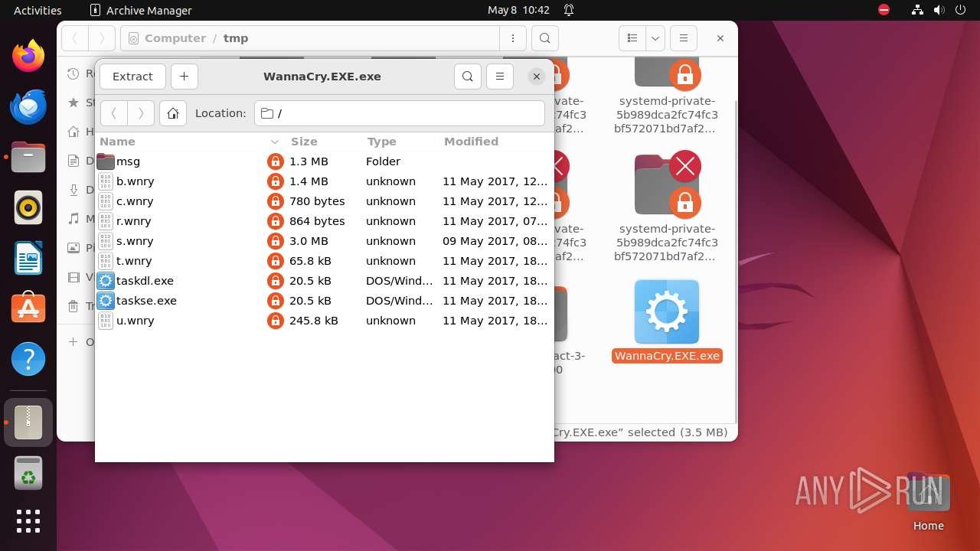Open Archive Manager hamburger menu
The image size is (980, 551).
tap(500, 77)
